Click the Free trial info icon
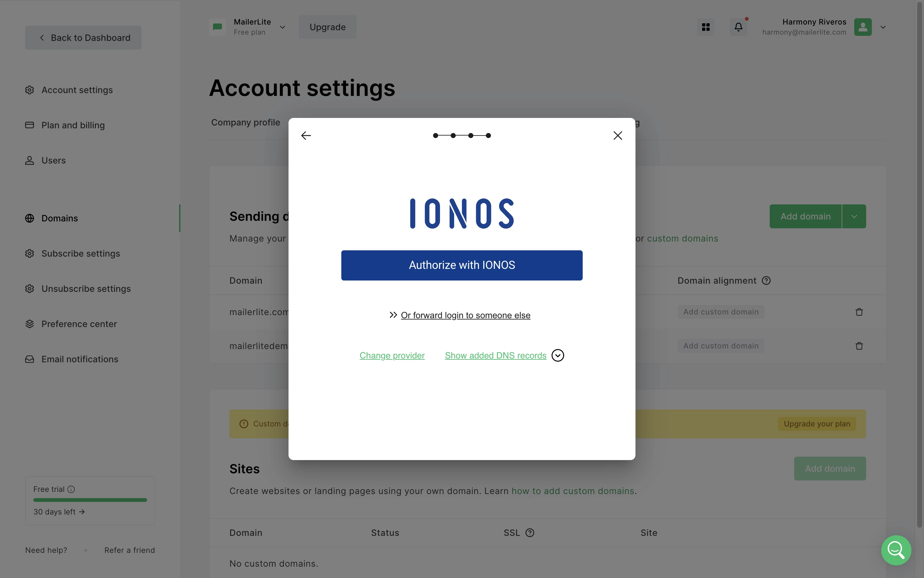The image size is (924, 578). (71, 489)
